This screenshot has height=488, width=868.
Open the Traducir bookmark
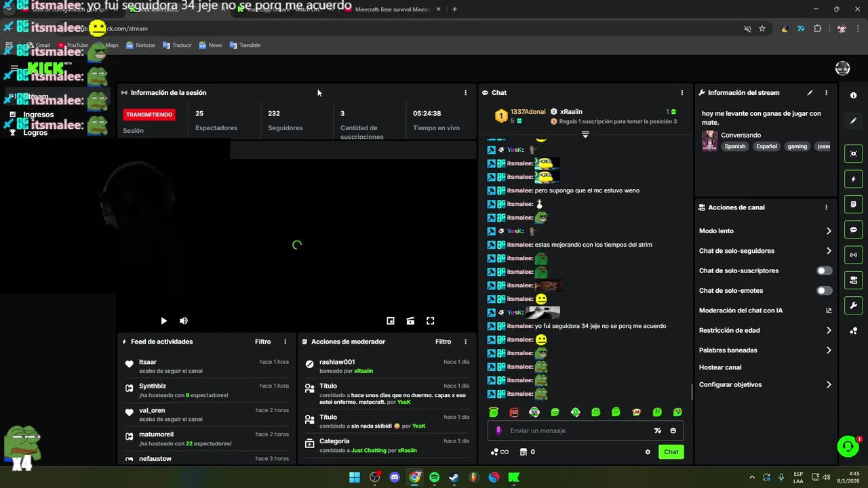click(178, 45)
